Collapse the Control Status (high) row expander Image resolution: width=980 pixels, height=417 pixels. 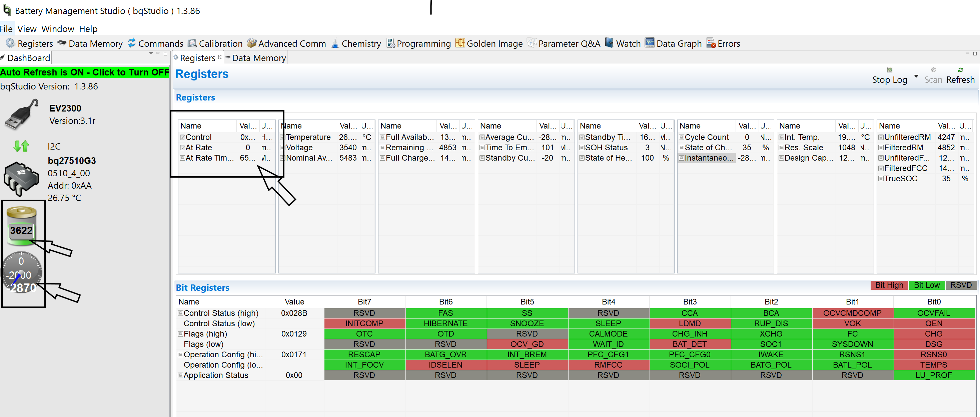[x=180, y=313]
